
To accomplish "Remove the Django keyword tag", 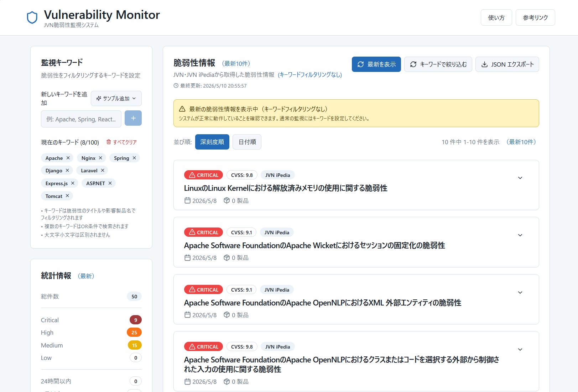I will 67,171.
